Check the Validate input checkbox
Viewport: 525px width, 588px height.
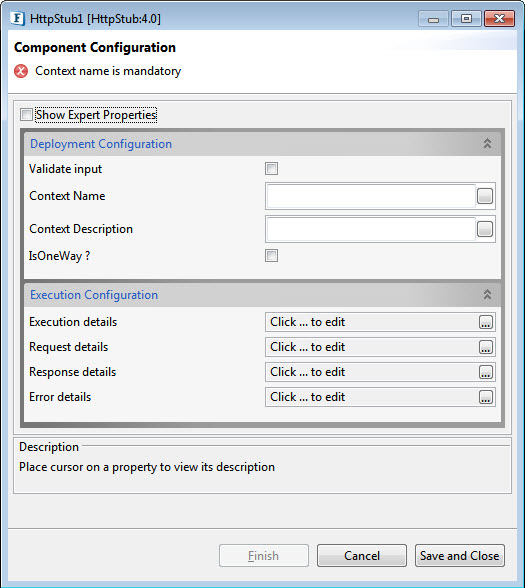tap(272, 169)
